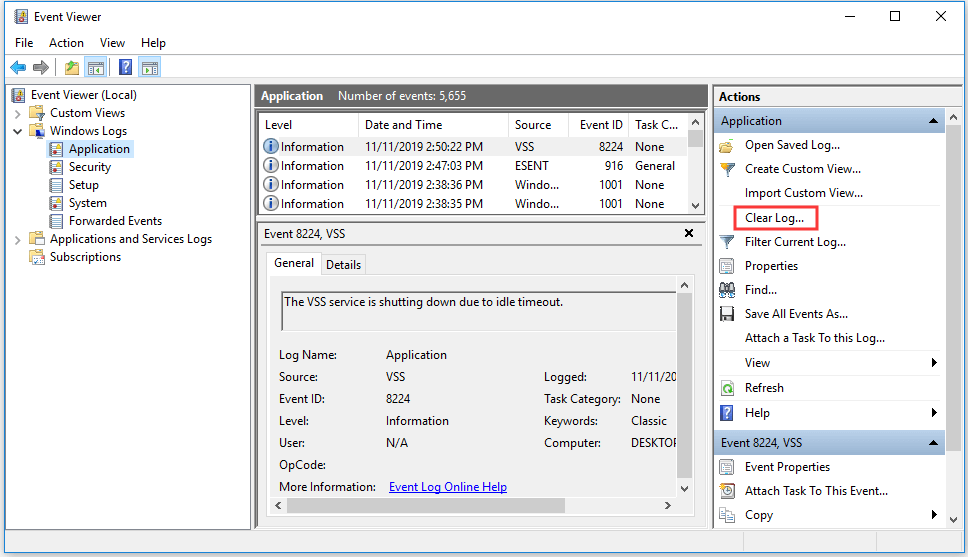The width and height of the screenshot is (968, 557).
Task: Expand Applications and Services Logs node
Action: [18, 239]
